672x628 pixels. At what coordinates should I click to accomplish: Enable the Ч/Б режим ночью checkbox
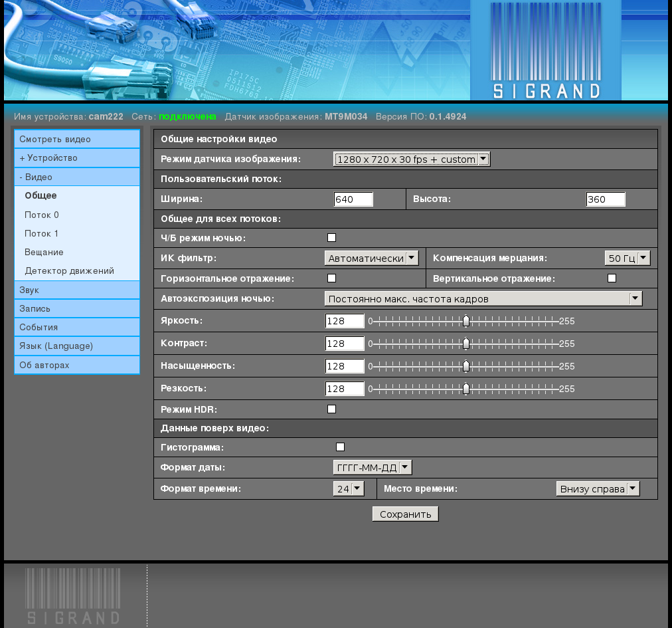point(332,238)
